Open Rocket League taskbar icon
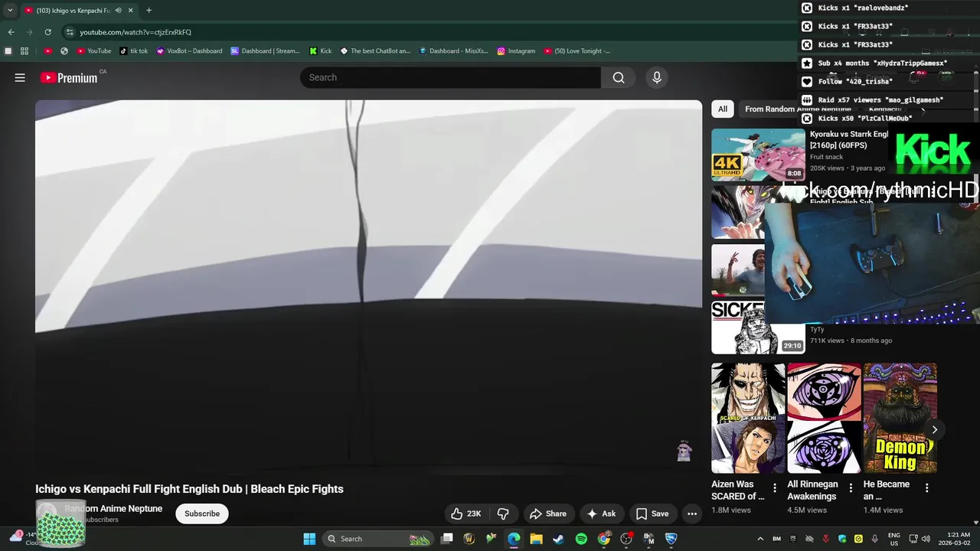The image size is (980, 551). [671, 539]
